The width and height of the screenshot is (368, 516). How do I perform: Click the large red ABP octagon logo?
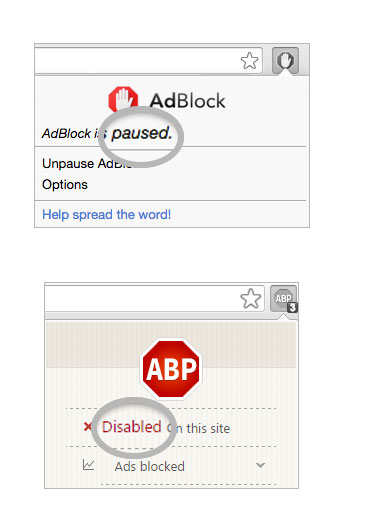point(171,369)
